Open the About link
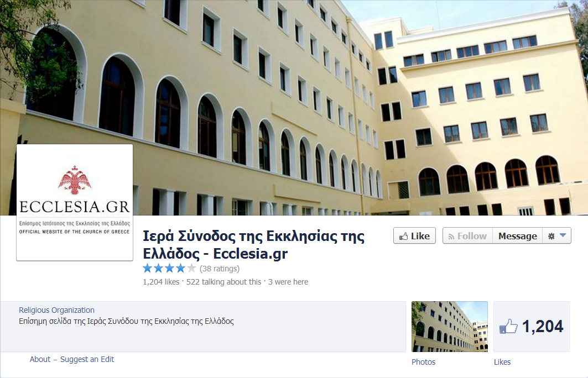The image size is (588, 378). click(40, 359)
